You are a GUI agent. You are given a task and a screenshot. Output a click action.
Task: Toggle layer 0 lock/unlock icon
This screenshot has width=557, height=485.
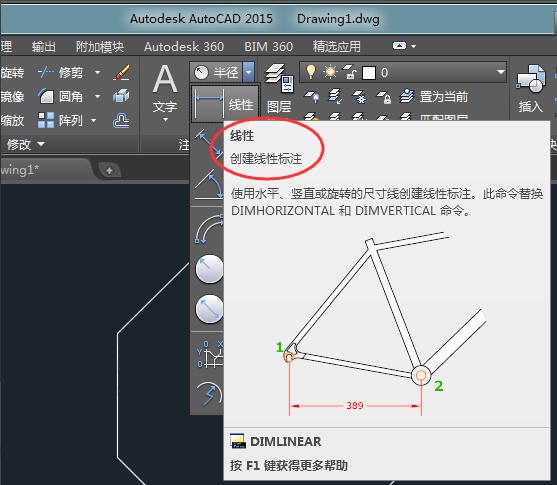pos(350,72)
